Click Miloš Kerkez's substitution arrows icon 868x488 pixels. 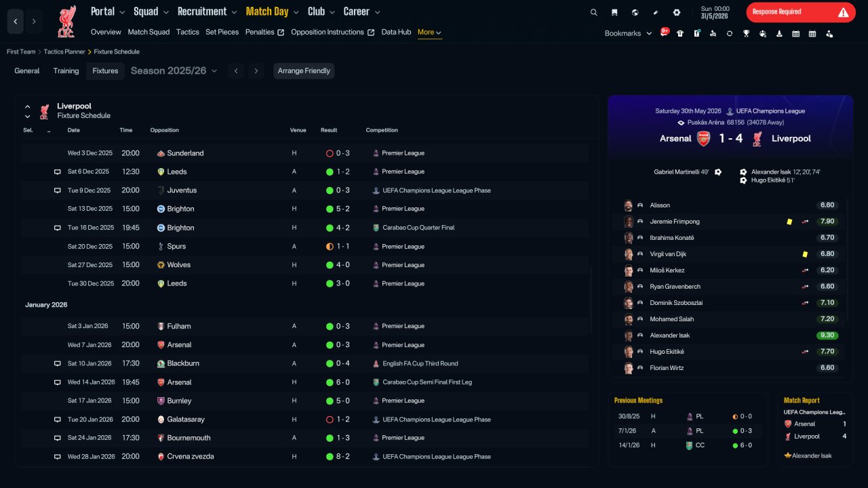pos(805,270)
